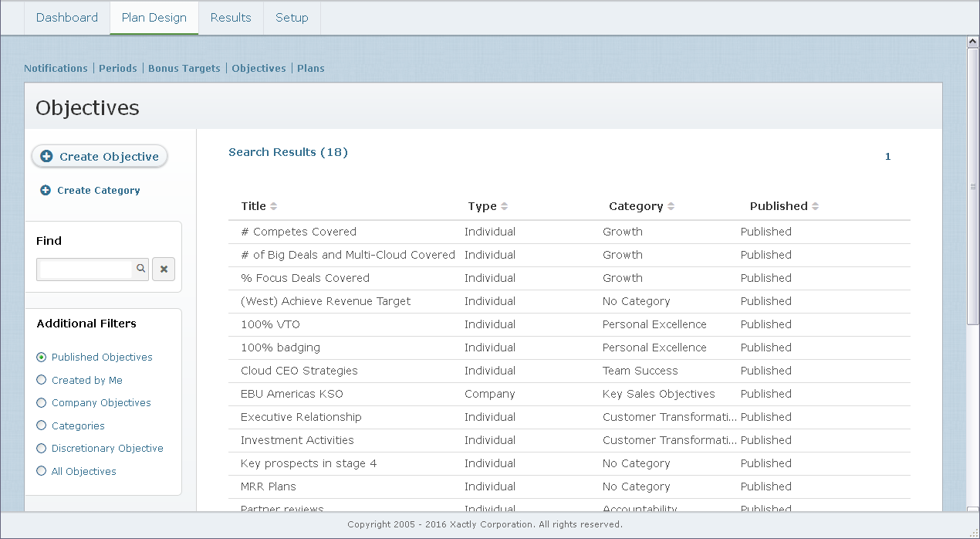The height and width of the screenshot is (539, 980).
Task: Click the 'Search Results (18)' heading
Action: click(288, 152)
